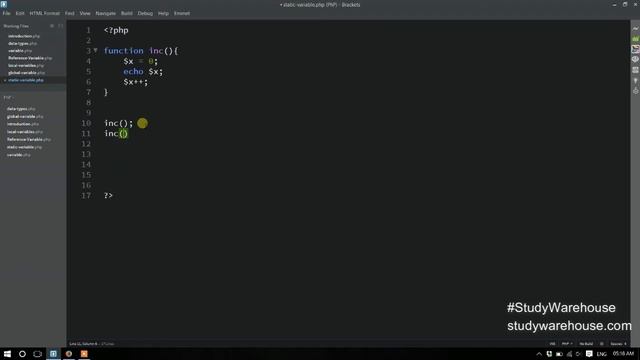Open the Edit menu
The image size is (640, 360).
(20, 13)
